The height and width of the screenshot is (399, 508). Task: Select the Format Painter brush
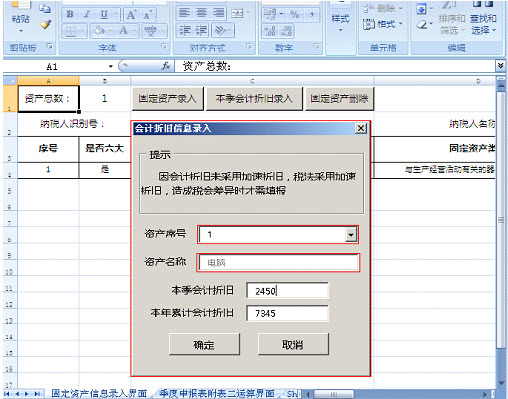45,24
